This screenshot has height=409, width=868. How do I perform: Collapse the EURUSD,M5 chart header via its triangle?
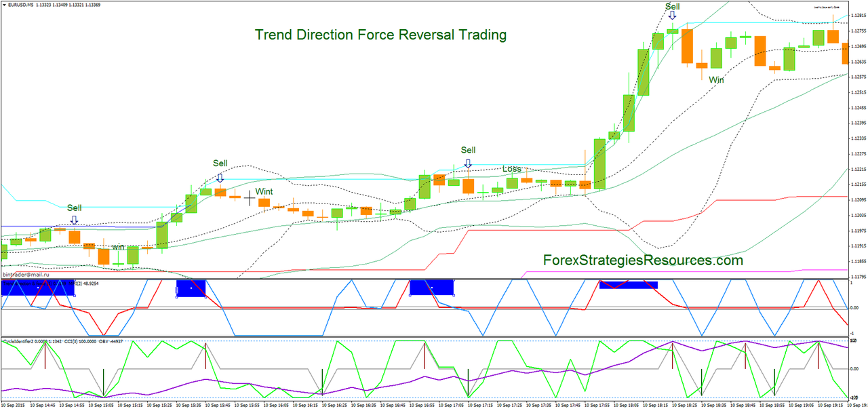[x=5, y=5]
